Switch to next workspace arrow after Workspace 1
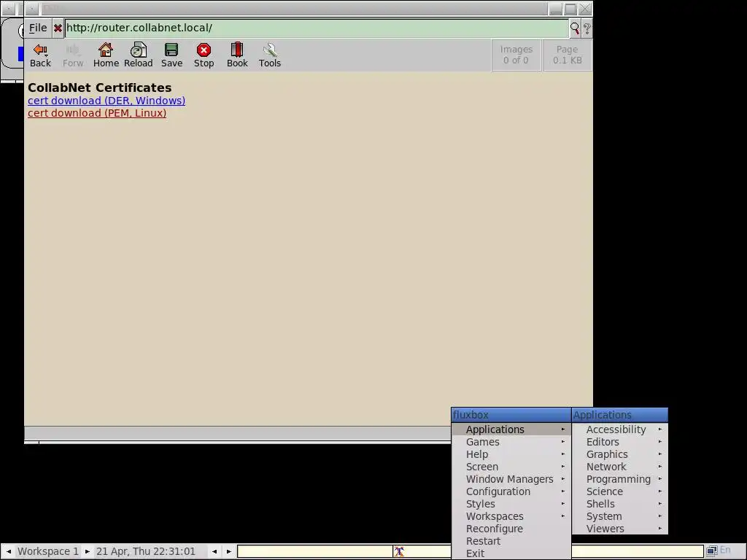This screenshot has width=747, height=560. pyautogui.click(x=88, y=551)
